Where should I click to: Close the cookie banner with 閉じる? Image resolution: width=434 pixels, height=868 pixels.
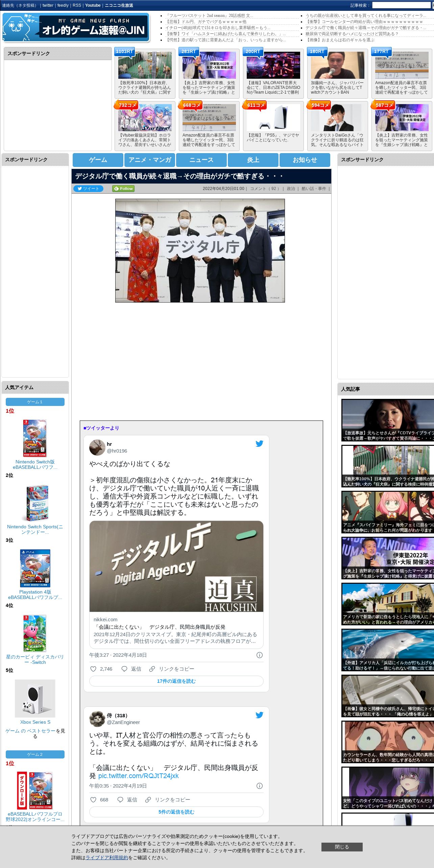click(342, 847)
